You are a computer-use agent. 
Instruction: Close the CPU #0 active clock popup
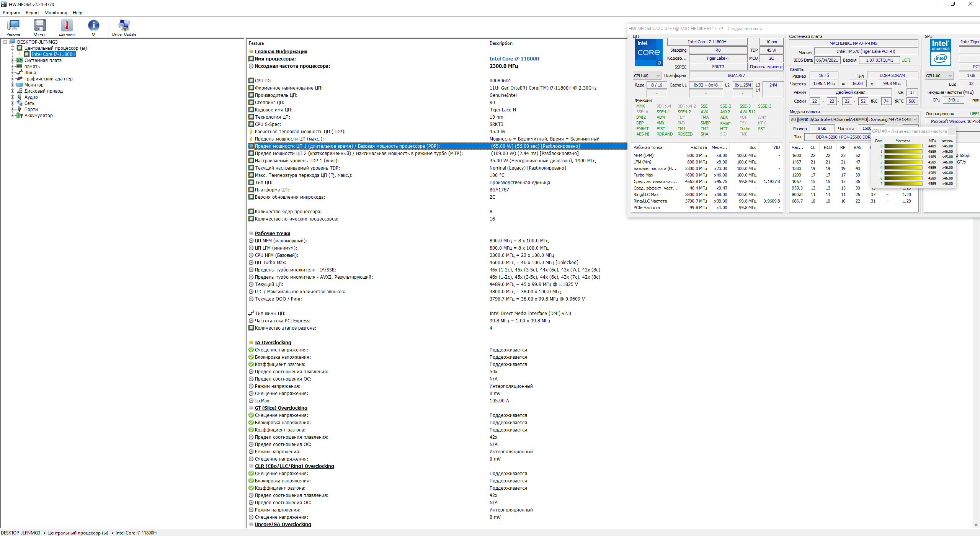coord(952,131)
